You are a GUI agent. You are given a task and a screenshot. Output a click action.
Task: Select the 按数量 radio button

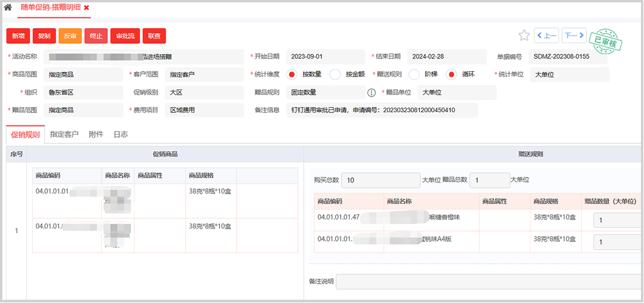pos(292,74)
